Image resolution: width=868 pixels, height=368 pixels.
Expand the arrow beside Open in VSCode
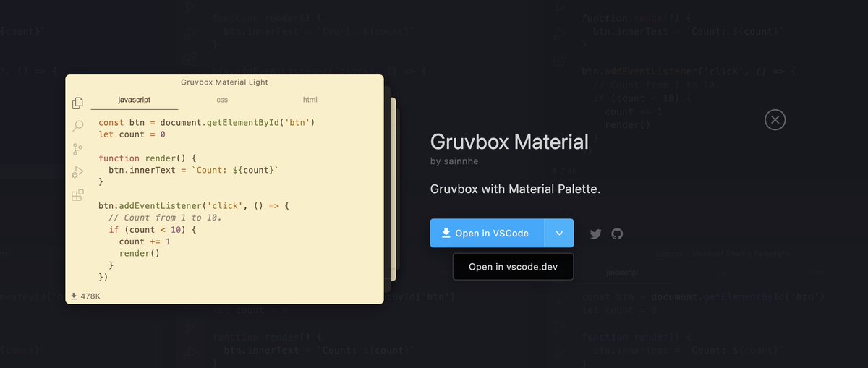coord(559,234)
